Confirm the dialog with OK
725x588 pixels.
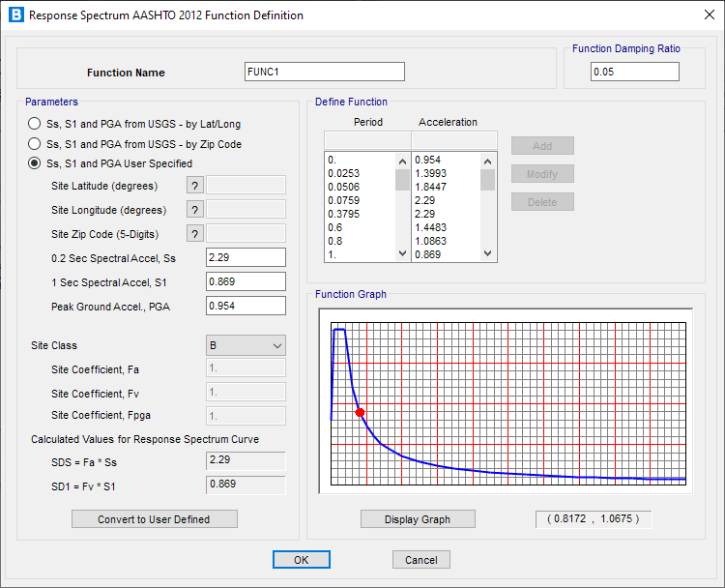(302, 560)
